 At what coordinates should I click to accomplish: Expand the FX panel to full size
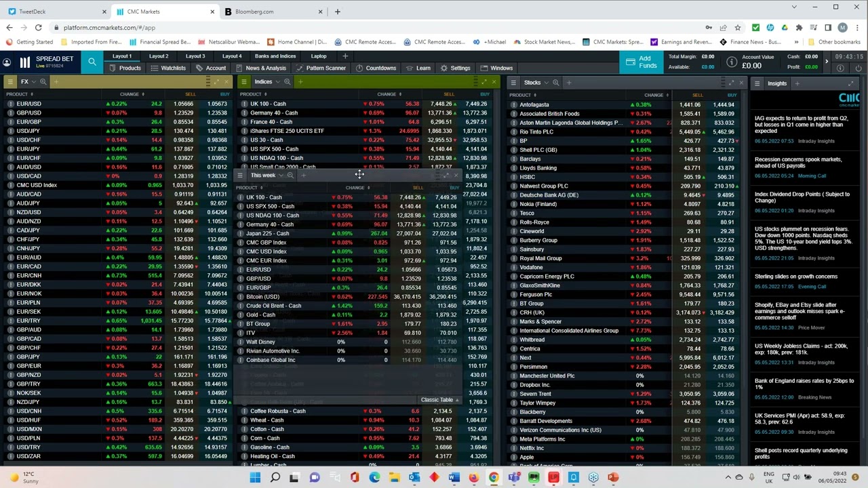click(216, 82)
